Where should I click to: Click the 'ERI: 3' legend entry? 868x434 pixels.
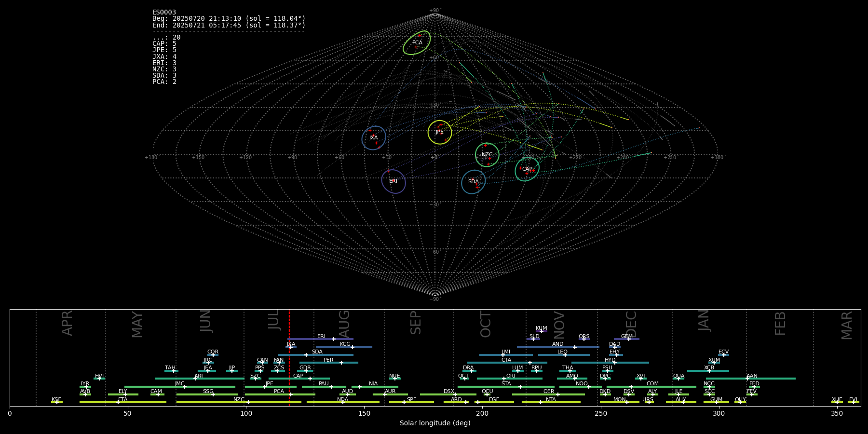(164, 63)
